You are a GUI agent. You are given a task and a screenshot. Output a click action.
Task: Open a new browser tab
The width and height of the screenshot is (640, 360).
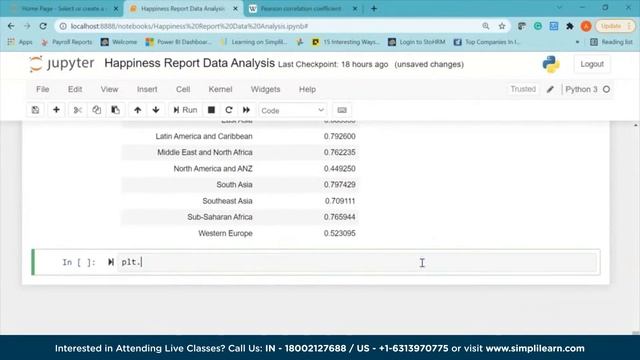coord(374,9)
